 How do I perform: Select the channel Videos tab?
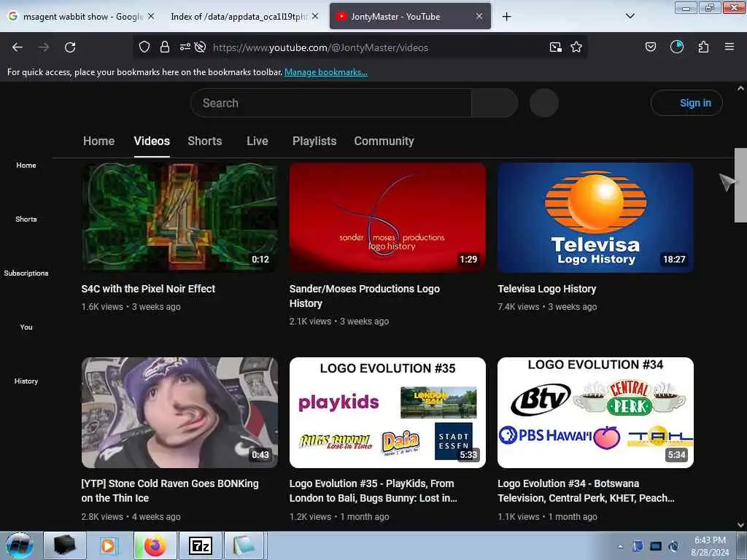pyautogui.click(x=152, y=141)
